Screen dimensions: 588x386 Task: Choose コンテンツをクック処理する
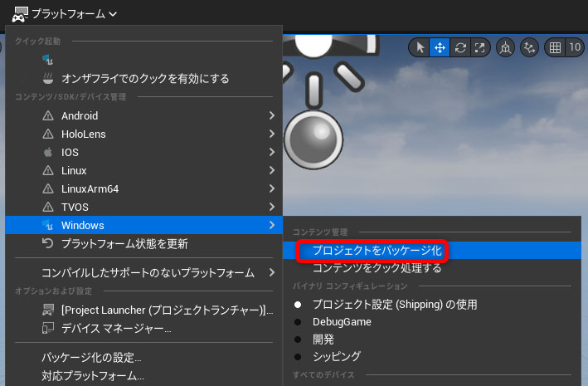[x=432, y=268]
